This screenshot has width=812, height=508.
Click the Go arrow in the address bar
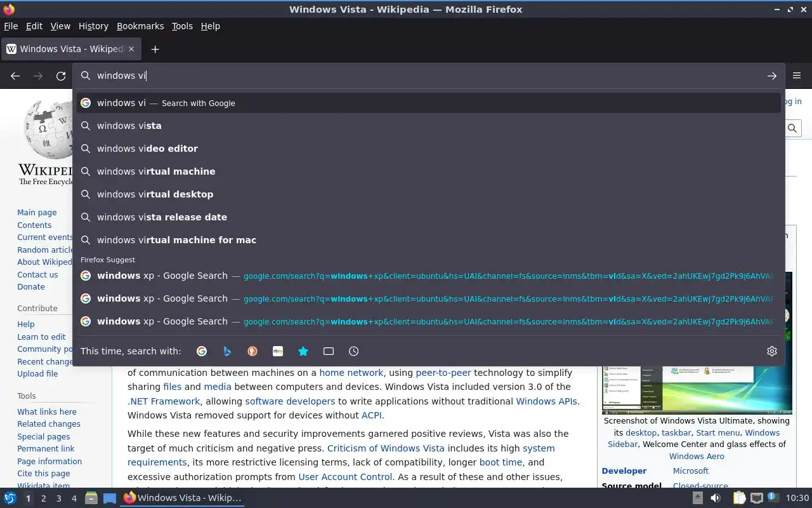[x=772, y=76]
